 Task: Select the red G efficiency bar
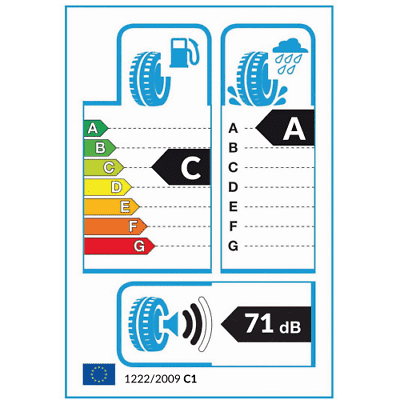pyautogui.click(x=119, y=246)
